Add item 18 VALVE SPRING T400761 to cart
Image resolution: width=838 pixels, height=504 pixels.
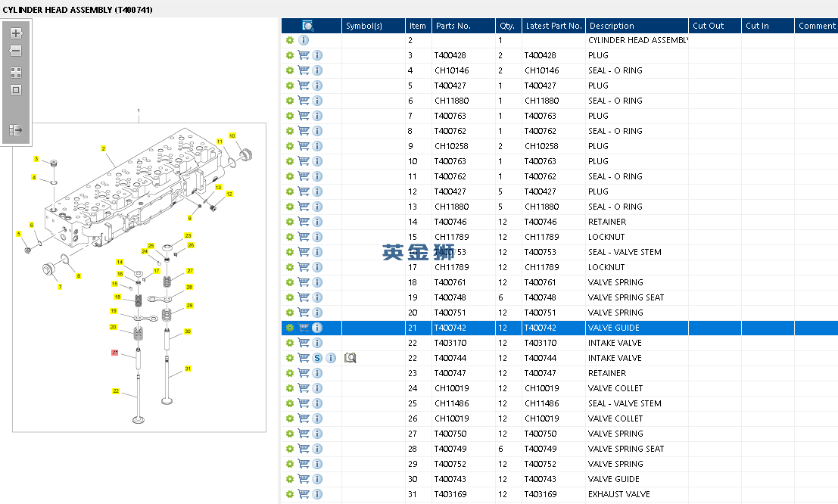coord(304,282)
